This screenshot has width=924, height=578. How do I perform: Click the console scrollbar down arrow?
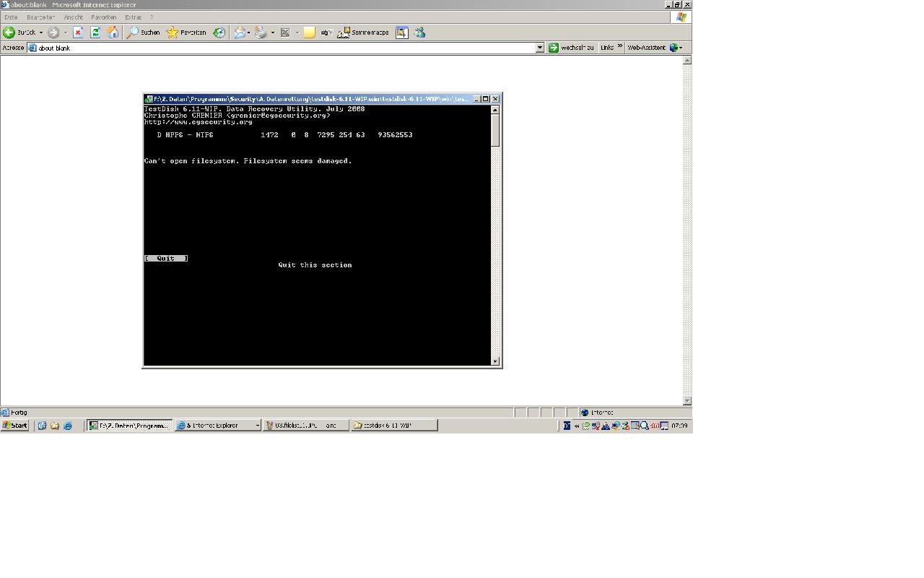pyautogui.click(x=495, y=361)
